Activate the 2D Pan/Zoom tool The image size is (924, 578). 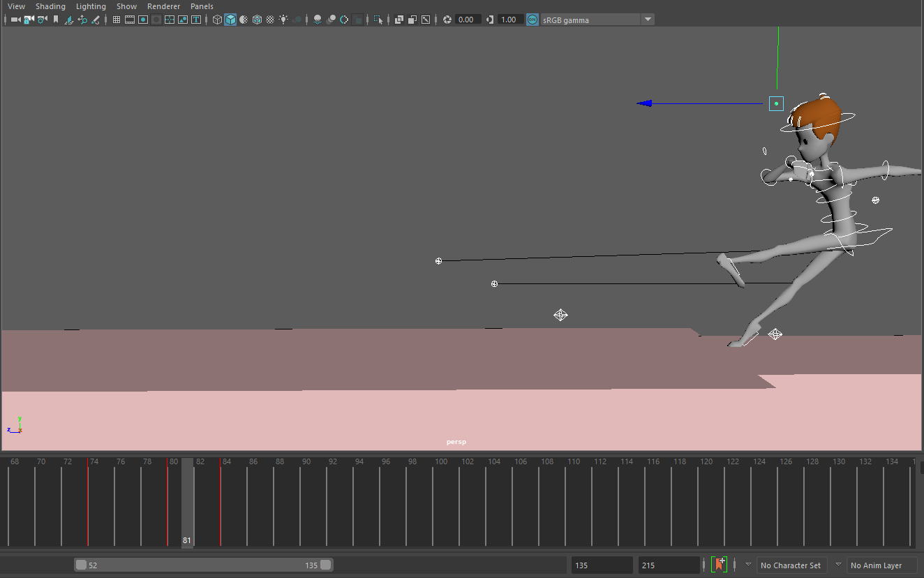(82, 19)
